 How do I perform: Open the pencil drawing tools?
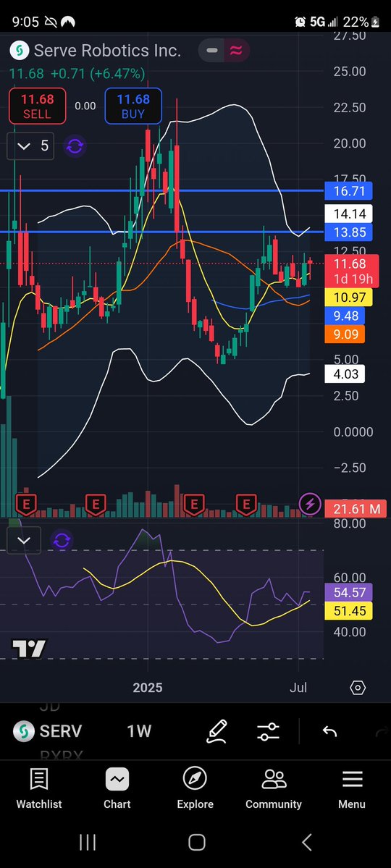(216, 731)
